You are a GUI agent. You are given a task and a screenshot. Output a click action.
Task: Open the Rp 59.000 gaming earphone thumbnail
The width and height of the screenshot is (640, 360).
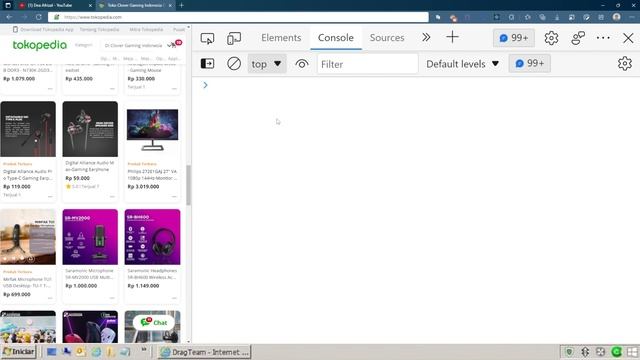point(90,129)
